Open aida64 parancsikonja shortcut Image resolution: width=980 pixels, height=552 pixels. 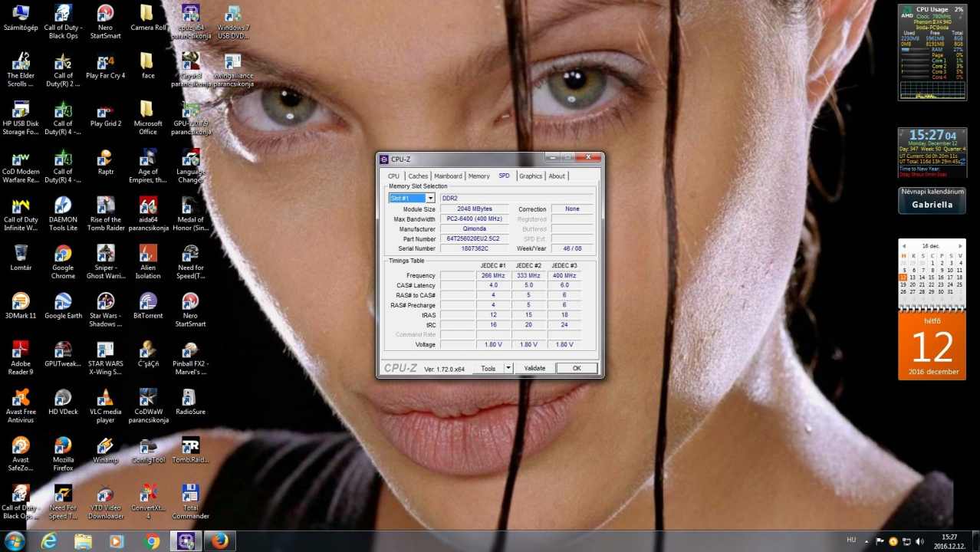tap(148, 214)
